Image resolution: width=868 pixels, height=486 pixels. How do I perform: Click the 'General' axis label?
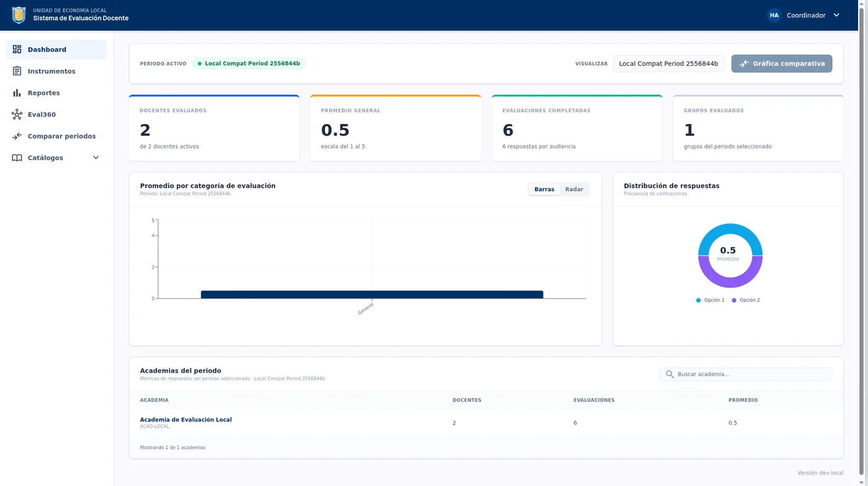366,308
